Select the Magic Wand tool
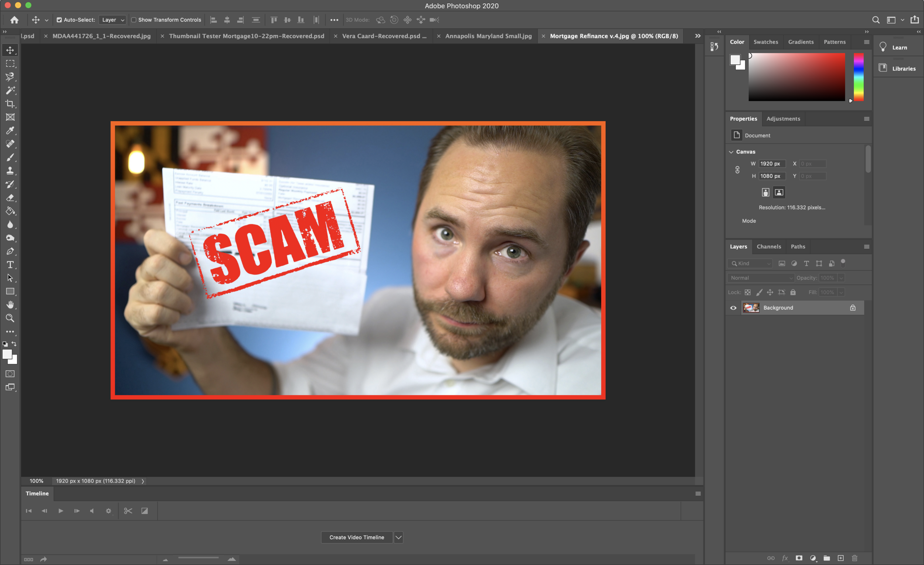The width and height of the screenshot is (924, 565). tap(10, 91)
